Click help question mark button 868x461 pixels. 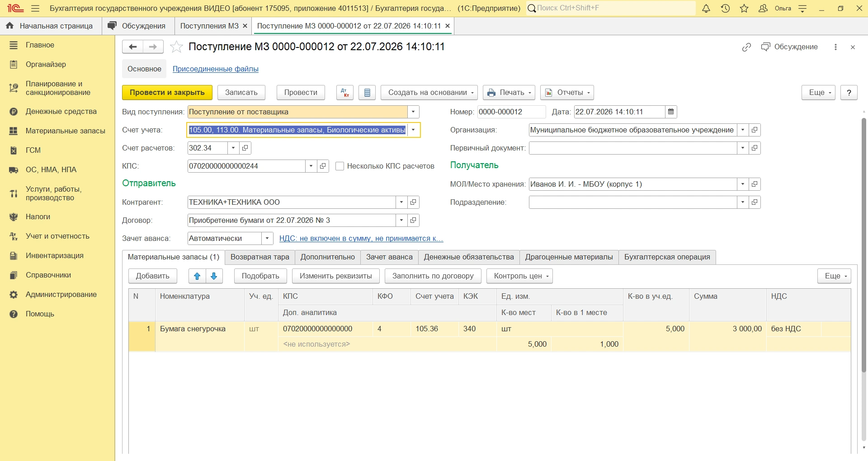tap(849, 93)
